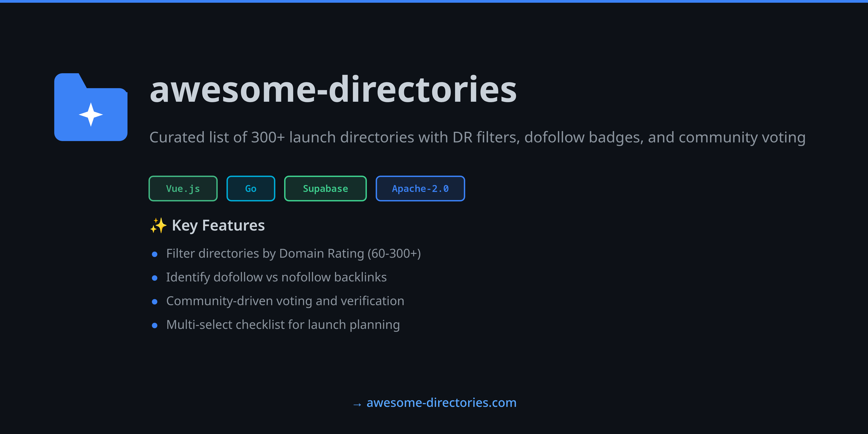Click the blue folder star logo

point(91,107)
